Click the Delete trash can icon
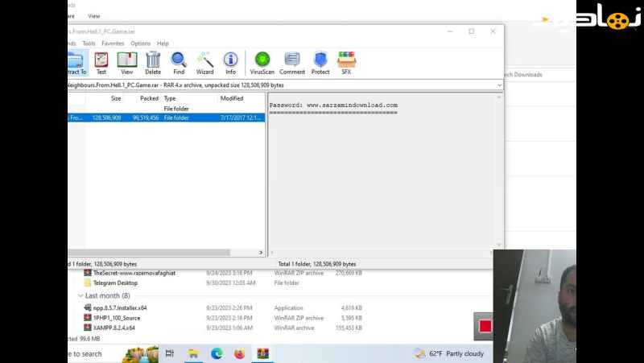This screenshot has height=363, width=644. point(153,64)
